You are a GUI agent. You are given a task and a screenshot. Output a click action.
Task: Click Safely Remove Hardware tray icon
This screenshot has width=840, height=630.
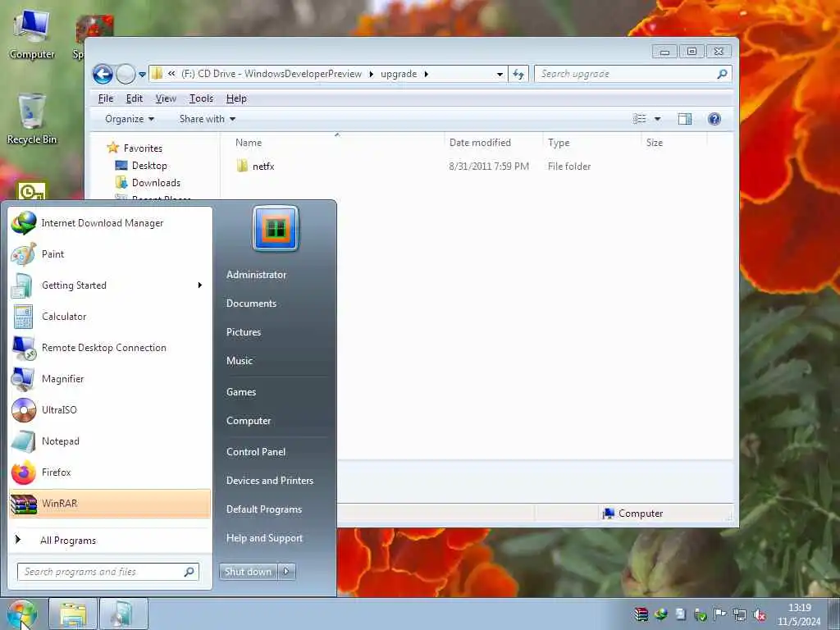701,614
